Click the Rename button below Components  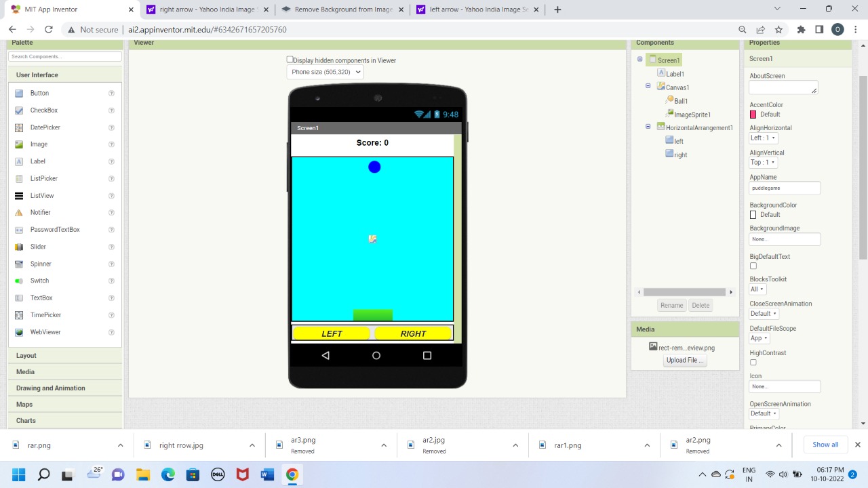pyautogui.click(x=671, y=305)
